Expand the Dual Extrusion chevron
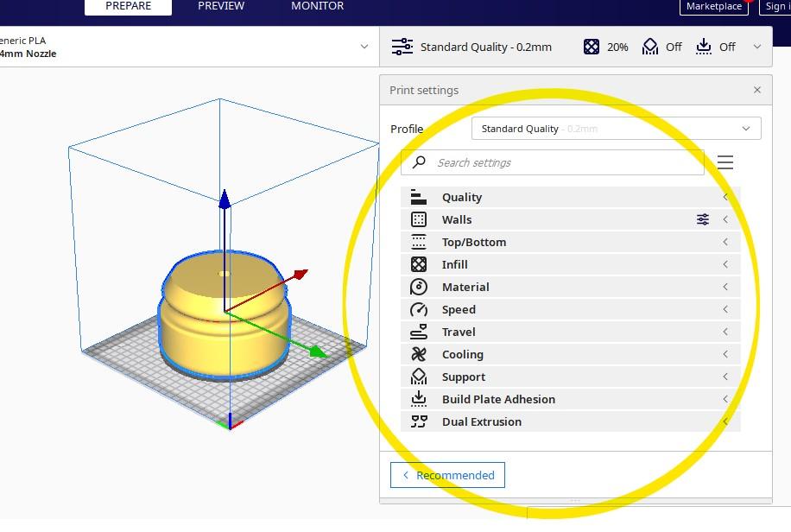 point(725,421)
